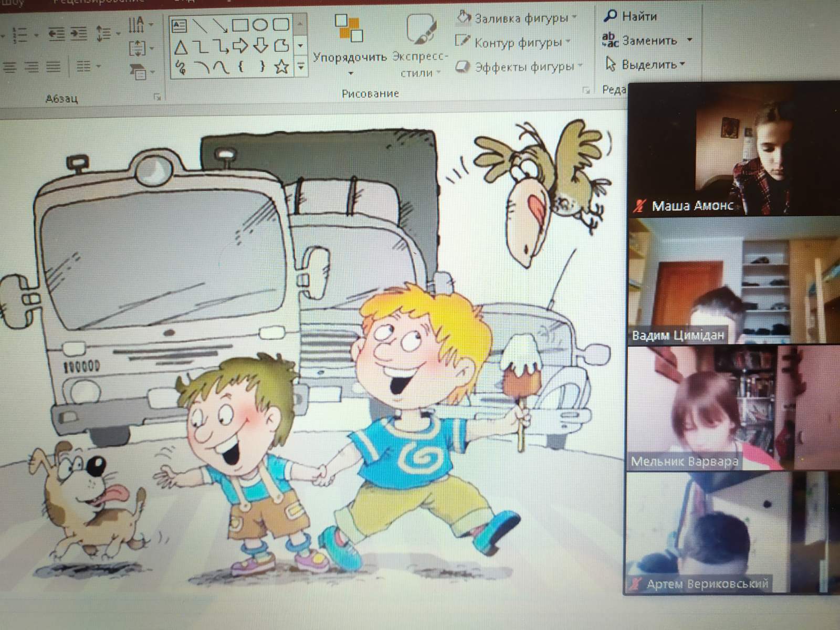Select the text box shape in gallery
The width and height of the screenshot is (840, 630).
(x=180, y=25)
